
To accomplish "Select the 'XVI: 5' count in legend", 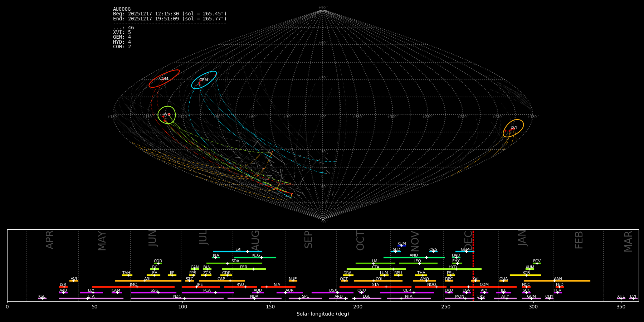I will pos(122,33).
